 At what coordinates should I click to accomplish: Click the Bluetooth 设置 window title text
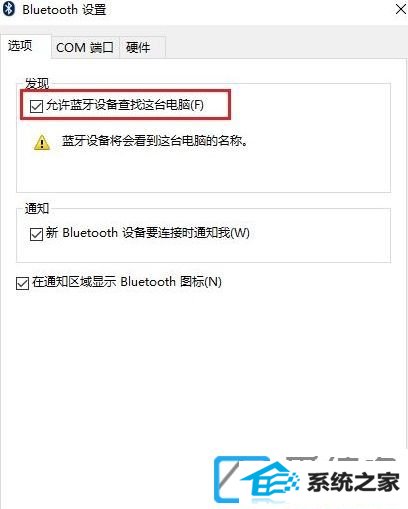(64, 10)
